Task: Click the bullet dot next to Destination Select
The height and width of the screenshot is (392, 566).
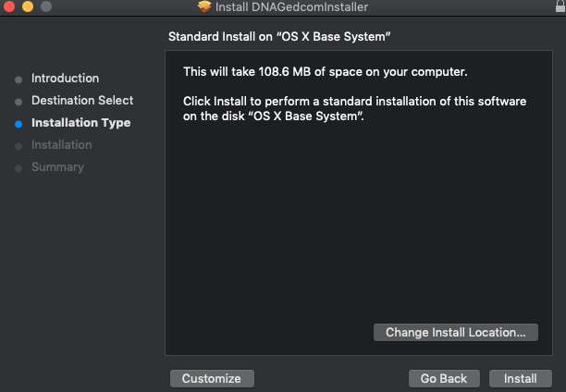Action: click(x=18, y=101)
